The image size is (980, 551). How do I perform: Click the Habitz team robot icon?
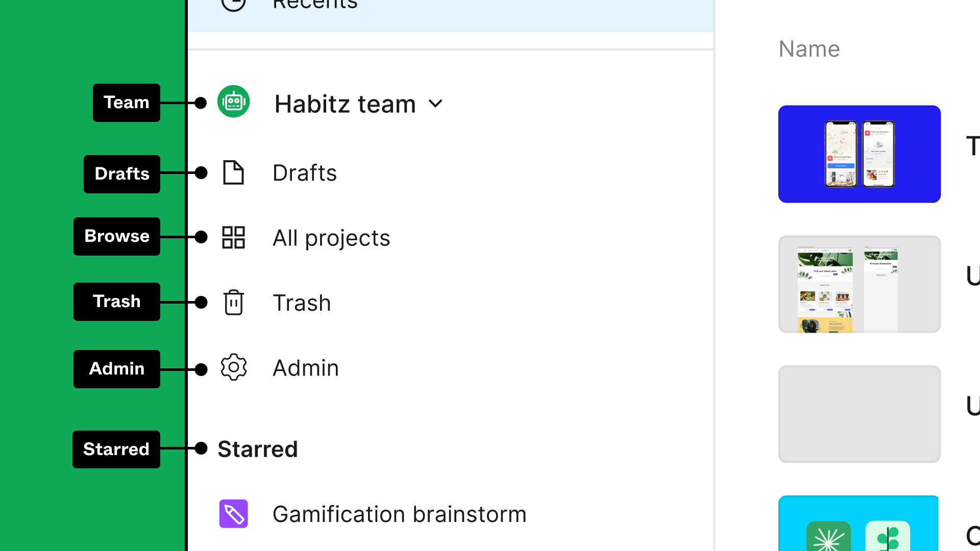click(234, 103)
